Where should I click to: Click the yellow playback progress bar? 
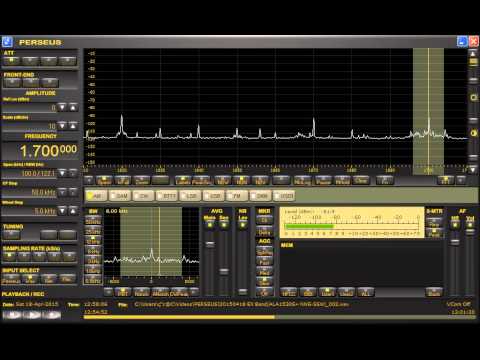pyautogui.click(x=179, y=317)
